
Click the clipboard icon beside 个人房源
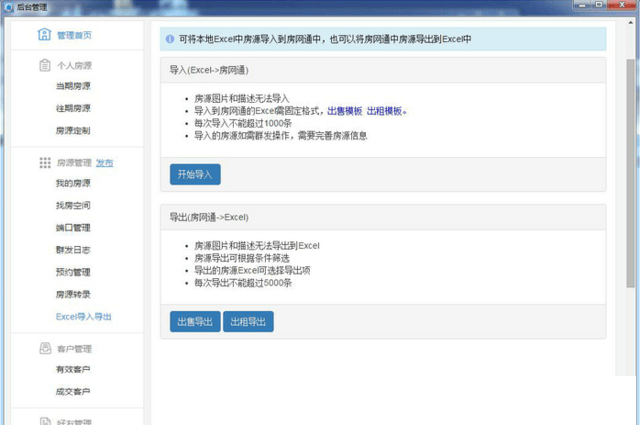click(44, 65)
